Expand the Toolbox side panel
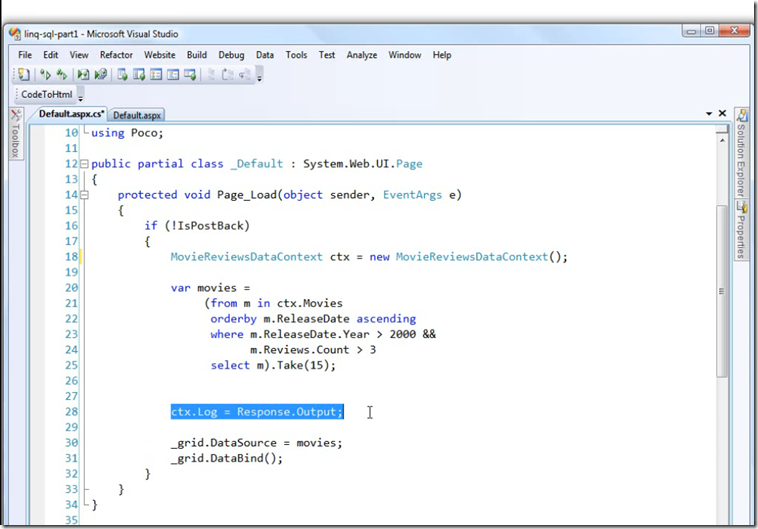The height and width of the screenshot is (529, 758). click(15, 133)
